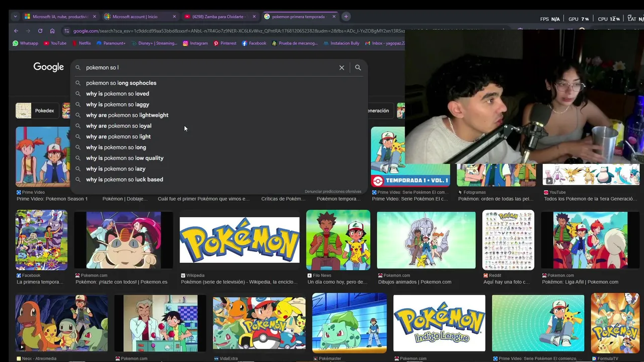Open the YouTube bookmark

55,43
